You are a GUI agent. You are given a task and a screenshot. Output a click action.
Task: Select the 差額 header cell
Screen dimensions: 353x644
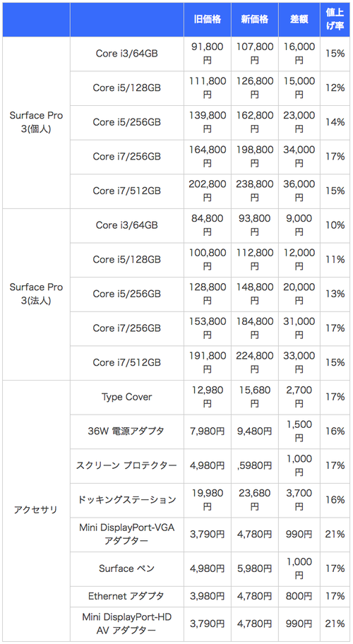point(299,20)
